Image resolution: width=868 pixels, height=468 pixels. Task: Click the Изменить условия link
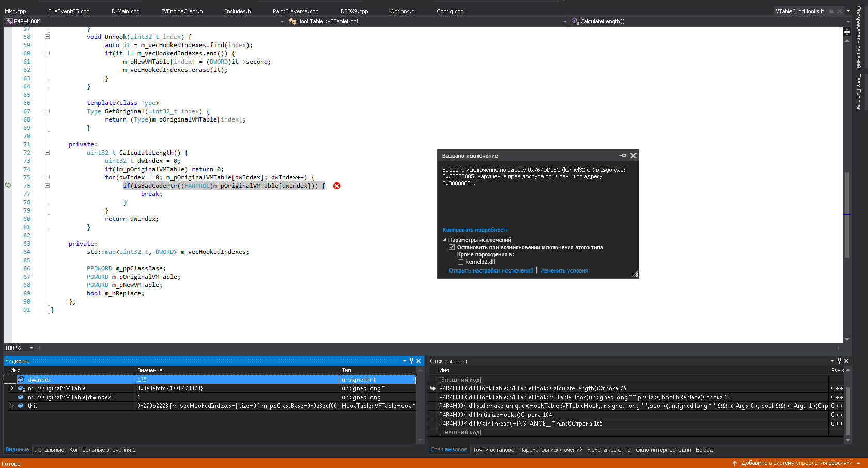point(564,270)
